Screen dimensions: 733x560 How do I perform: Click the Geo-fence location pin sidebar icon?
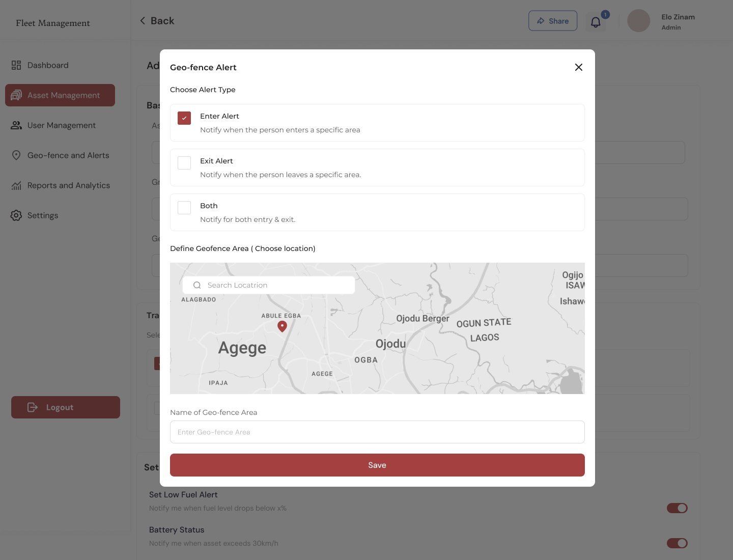click(x=16, y=155)
